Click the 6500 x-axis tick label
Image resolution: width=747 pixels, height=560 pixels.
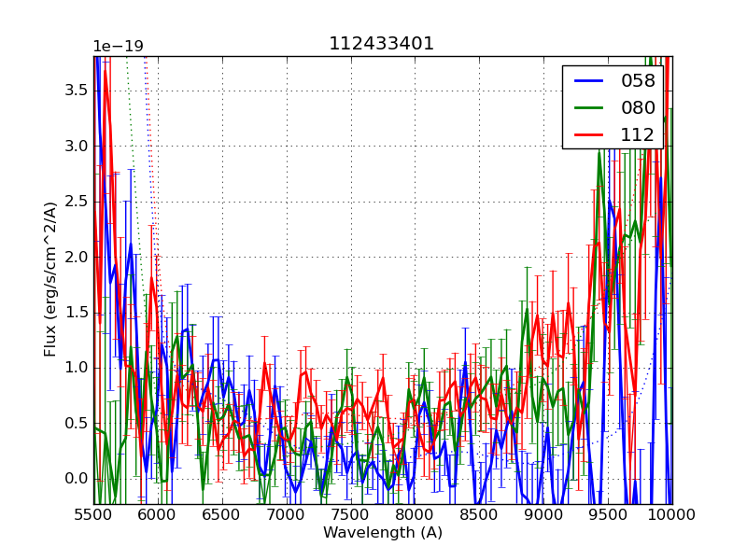click(x=222, y=515)
